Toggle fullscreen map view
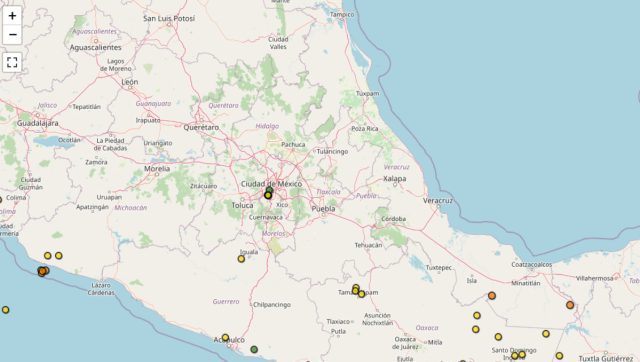 pyautogui.click(x=12, y=62)
